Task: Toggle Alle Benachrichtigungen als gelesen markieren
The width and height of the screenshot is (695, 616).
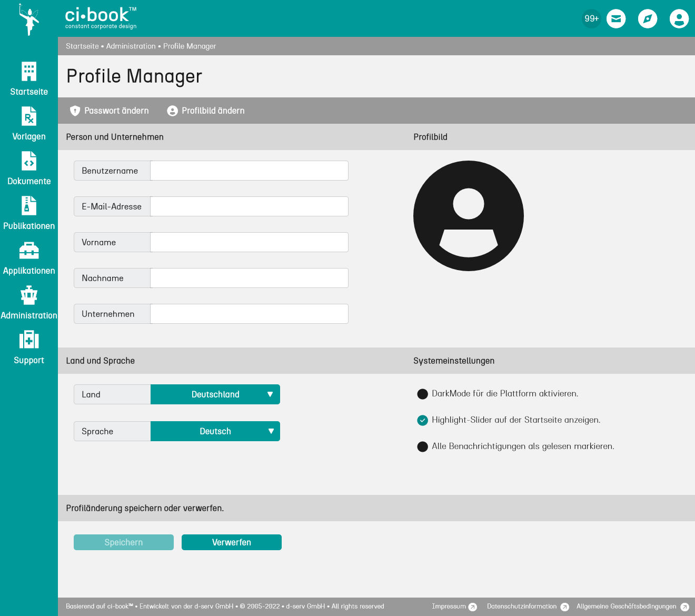Action: tap(422, 446)
